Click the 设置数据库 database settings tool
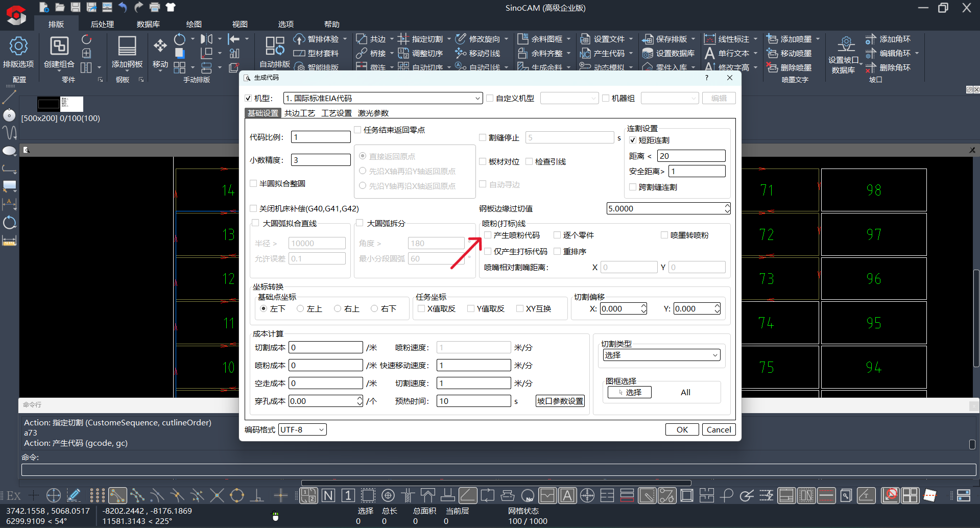The height and width of the screenshot is (528, 980). tap(669, 53)
